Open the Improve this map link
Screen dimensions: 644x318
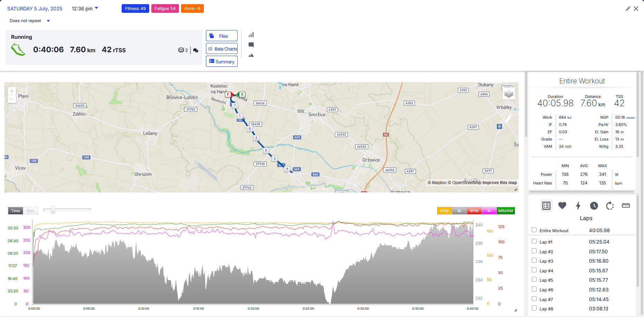[x=500, y=183]
